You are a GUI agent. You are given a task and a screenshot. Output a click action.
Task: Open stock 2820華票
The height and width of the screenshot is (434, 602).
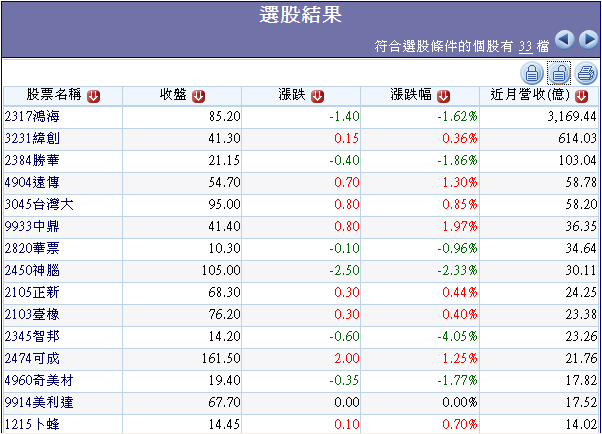[32, 248]
